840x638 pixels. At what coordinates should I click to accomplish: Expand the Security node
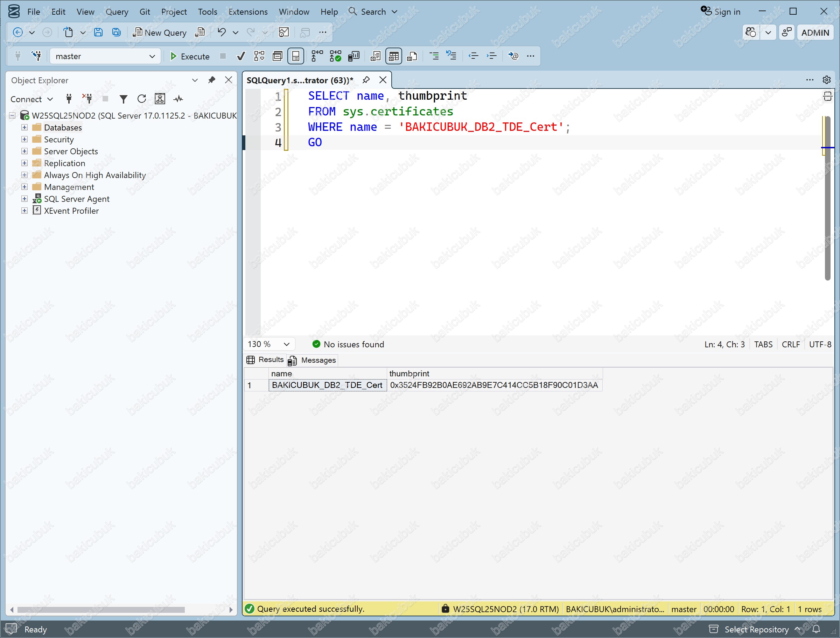[24, 139]
